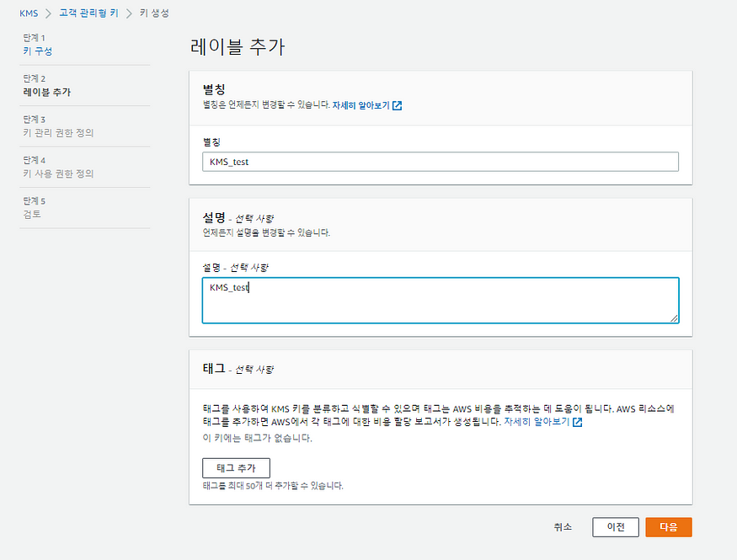Open 자세히 알아보기 link in 태그 section
737x560 pixels.
pos(537,421)
